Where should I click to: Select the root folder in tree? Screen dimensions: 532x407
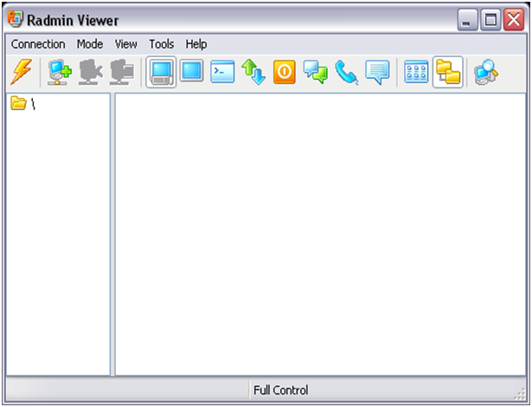click(x=23, y=103)
